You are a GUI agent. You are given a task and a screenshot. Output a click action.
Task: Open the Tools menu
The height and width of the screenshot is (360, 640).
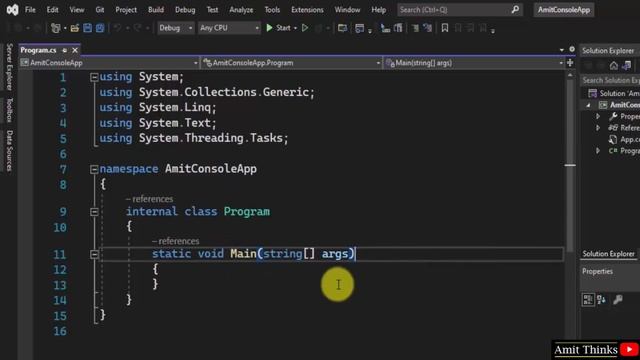pyautogui.click(x=272, y=9)
